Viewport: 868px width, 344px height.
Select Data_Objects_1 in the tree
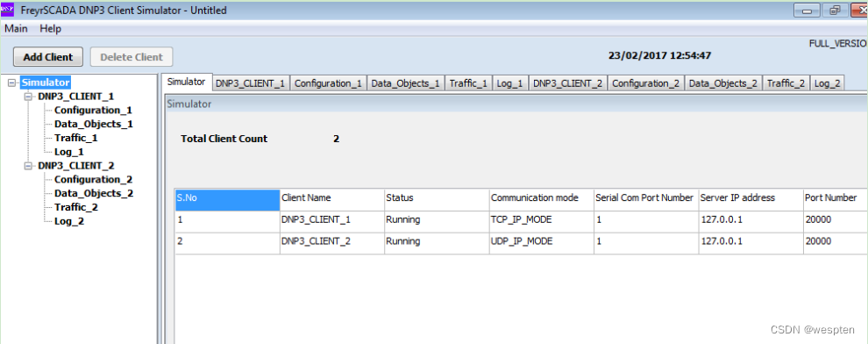[94, 124]
